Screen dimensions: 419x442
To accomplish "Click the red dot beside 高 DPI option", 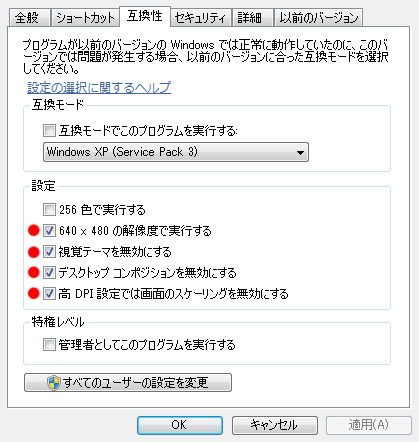I will pos(34,293).
